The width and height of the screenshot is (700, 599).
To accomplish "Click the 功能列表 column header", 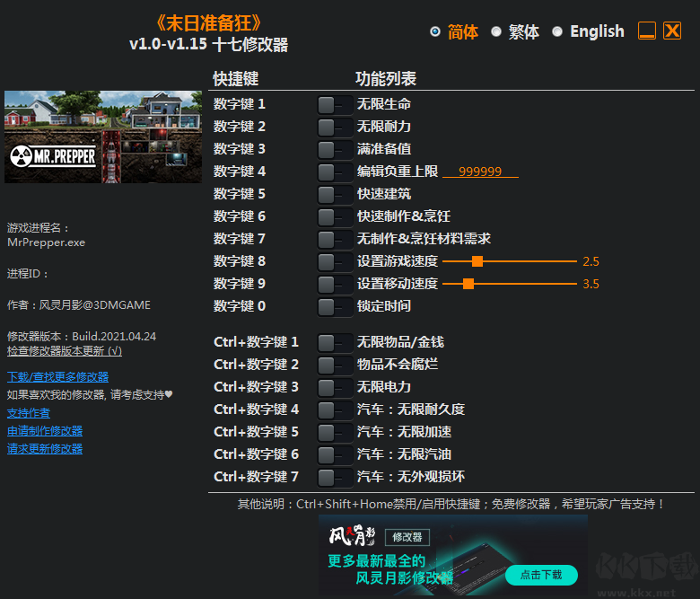I will pyautogui.click(x=386, y=79).
